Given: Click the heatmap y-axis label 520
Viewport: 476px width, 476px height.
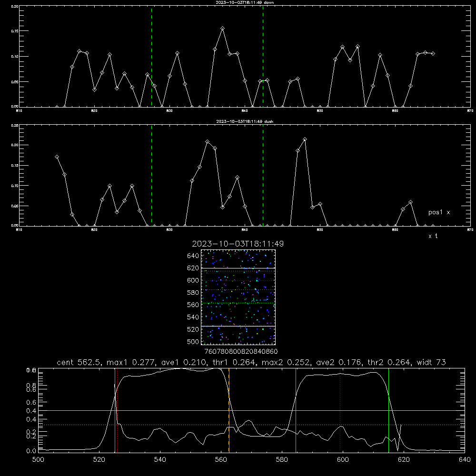Looking at the screenshot, I should pyautogui.click(x=193, y=329).
